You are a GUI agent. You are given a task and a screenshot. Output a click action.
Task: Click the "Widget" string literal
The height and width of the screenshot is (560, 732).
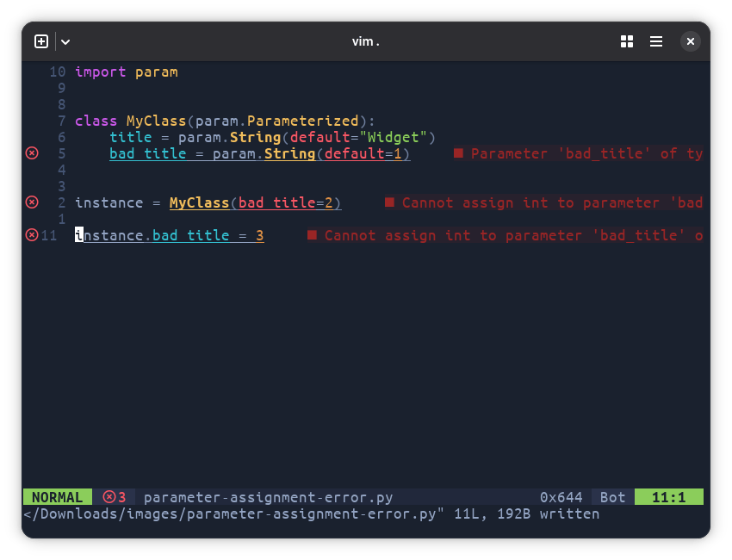tap(393, 137)
